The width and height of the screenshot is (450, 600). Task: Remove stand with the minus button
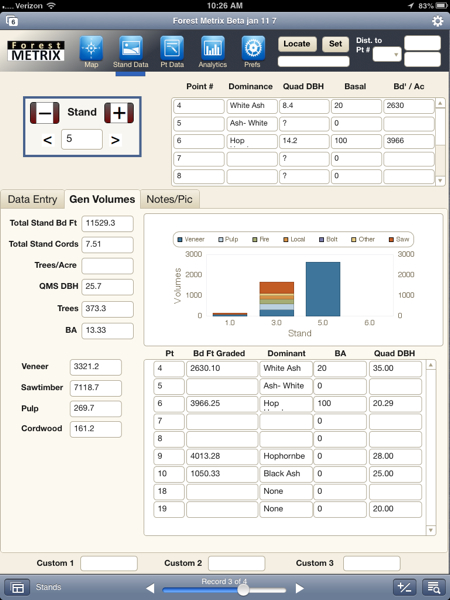click(45, 113)
